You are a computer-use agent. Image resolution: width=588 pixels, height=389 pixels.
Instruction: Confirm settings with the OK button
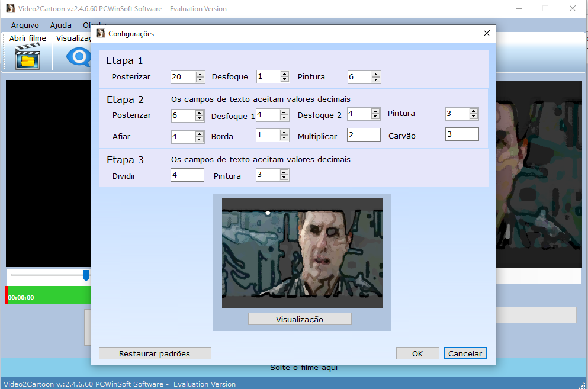[x=417, y=353]
